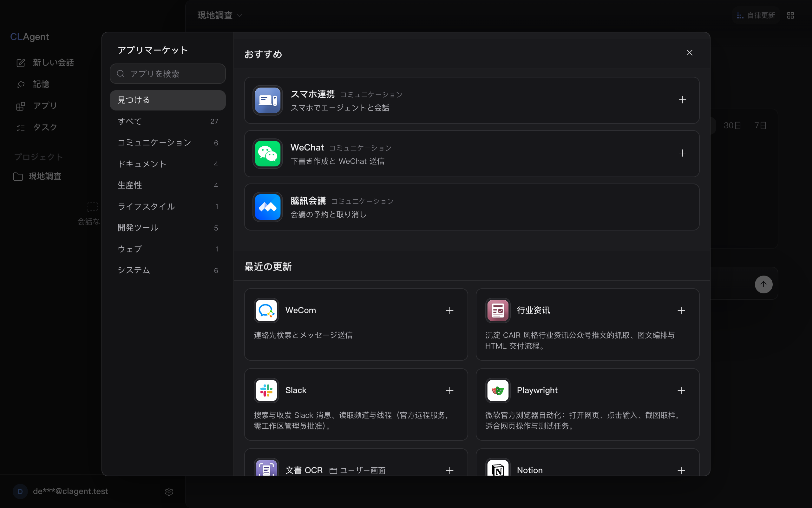Click the 騰訊会議 title text
Image resolution: width=812 pixels, height=508 pixels.
pos(308,201)
